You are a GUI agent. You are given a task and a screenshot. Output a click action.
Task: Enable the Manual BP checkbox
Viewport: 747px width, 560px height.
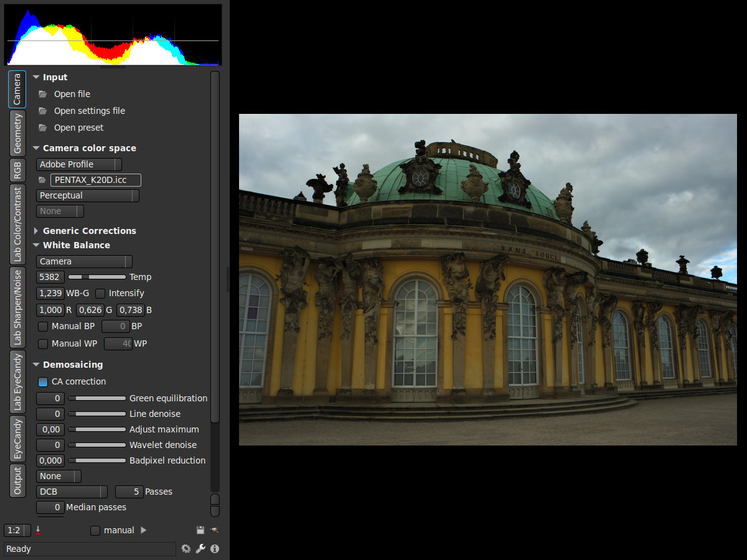coord(43,326)
